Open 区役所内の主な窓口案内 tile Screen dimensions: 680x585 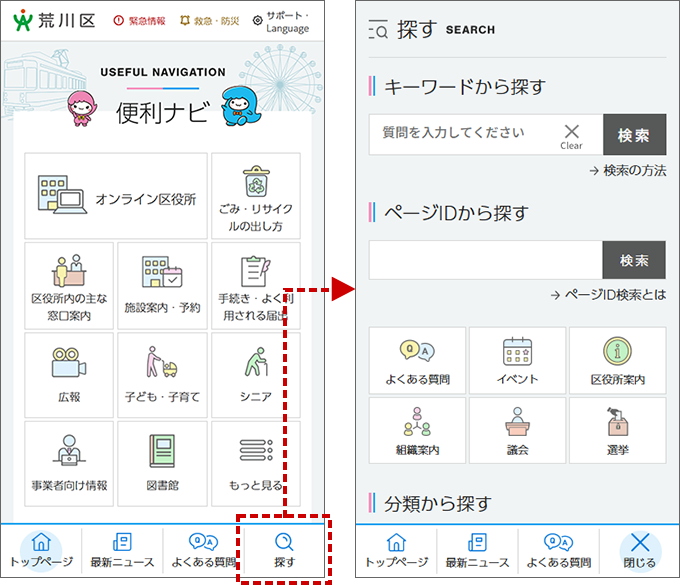coord(69,286)
